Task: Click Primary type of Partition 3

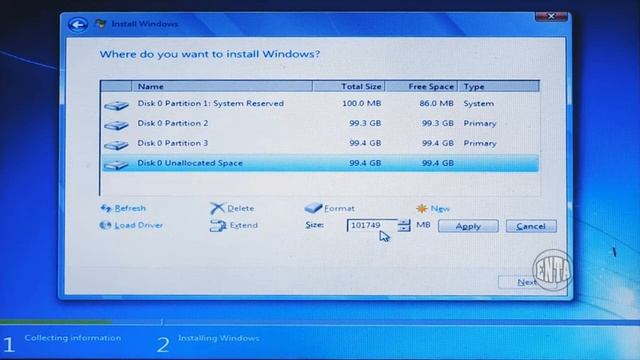Action: coord(480,143)
